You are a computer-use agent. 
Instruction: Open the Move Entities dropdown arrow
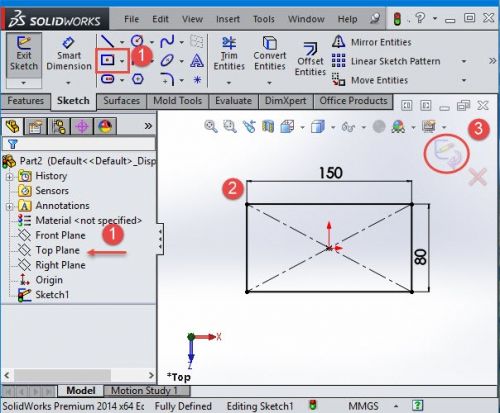(x=464, y=80)
